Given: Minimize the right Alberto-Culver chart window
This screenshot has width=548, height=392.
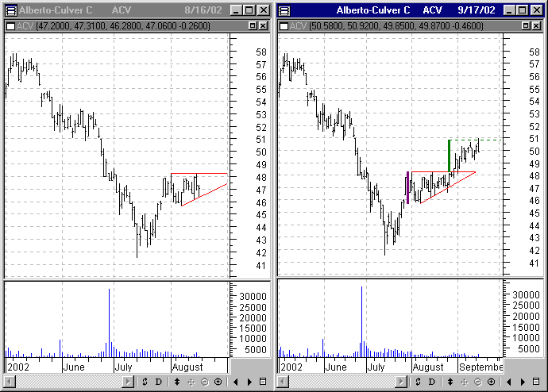Looking at the screenshot, I should 510,10.
